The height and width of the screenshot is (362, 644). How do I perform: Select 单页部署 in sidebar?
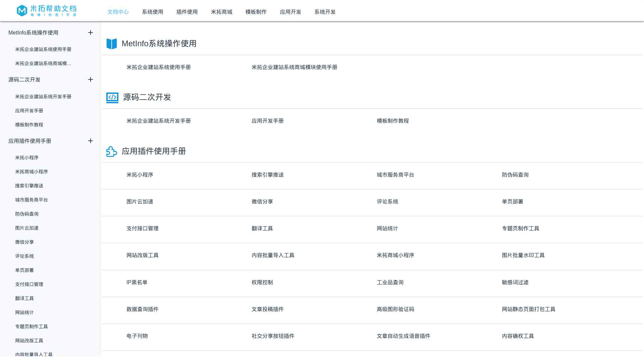(x=24, y=270)
